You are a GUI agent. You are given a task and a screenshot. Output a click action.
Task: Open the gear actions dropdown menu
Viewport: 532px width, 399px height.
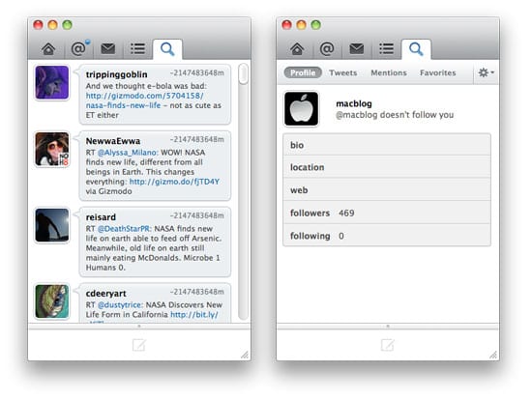pos(486,72)
